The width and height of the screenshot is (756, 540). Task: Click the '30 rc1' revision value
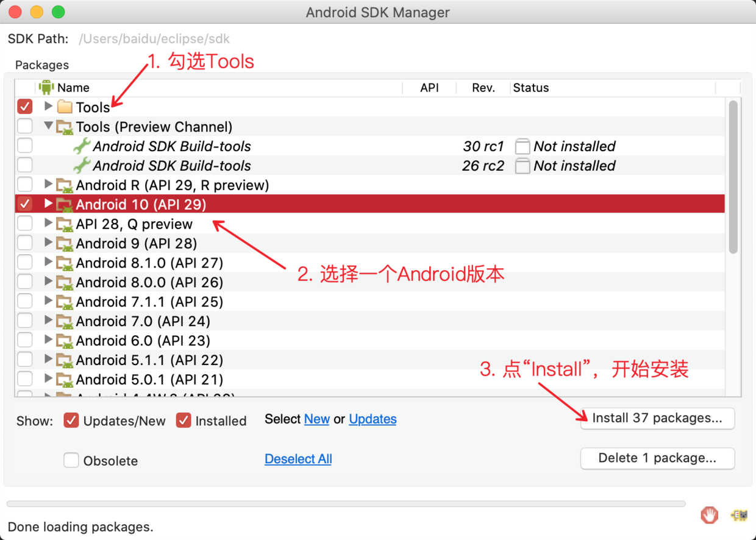pos(483,146)
